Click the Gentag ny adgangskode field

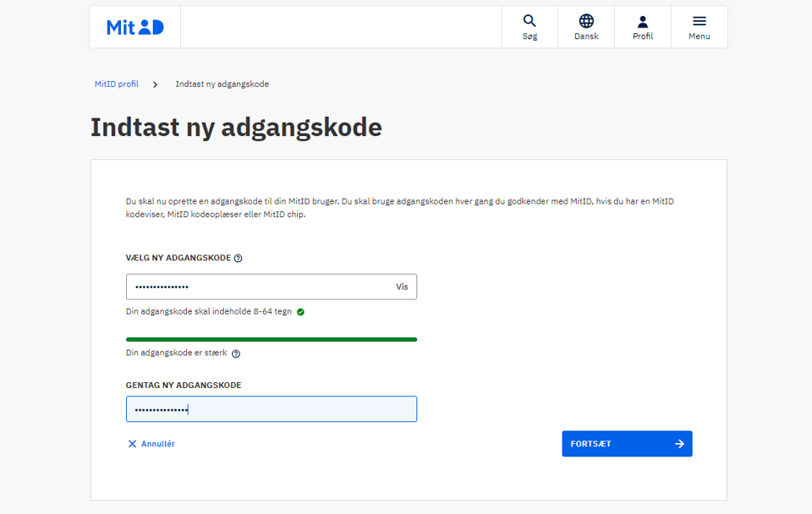click(x=271, y=409)
